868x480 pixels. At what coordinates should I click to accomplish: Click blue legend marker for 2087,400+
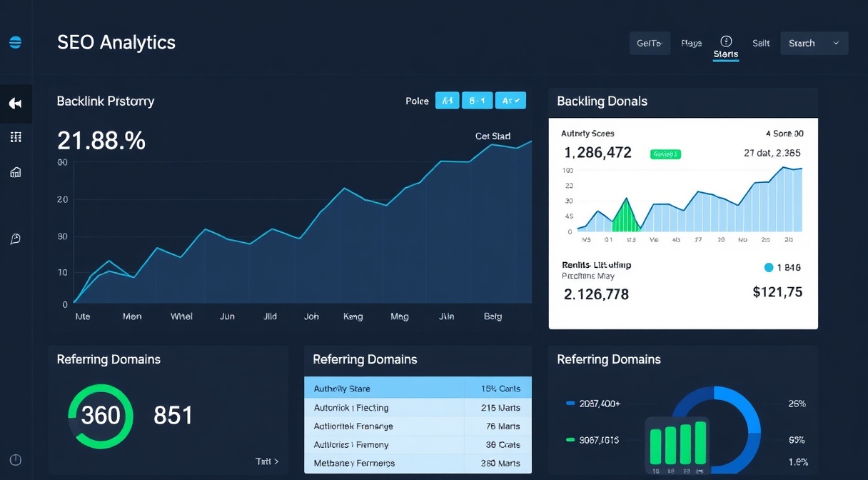click(570, 404)
